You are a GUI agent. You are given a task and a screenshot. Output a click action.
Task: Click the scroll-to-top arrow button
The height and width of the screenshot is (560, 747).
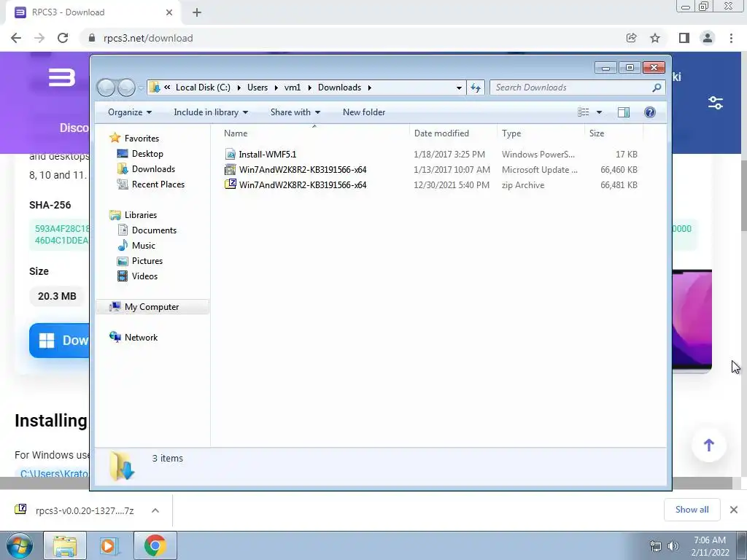pos(709,446)
